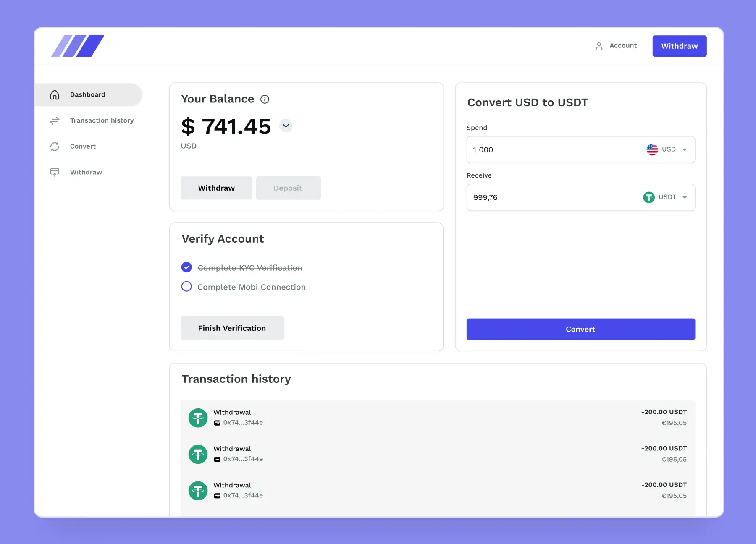756x544 pixels.
Task: Click Tether icon of first Withdrawal row
Action: (198, 418)
